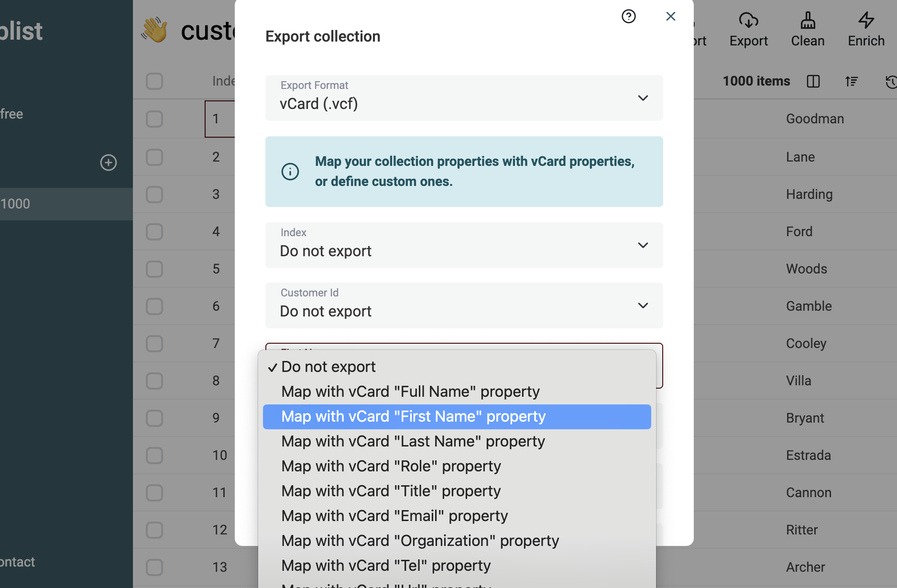Click the plus icon in the sidebar
897x588 pixels.
tap(109, 163)
